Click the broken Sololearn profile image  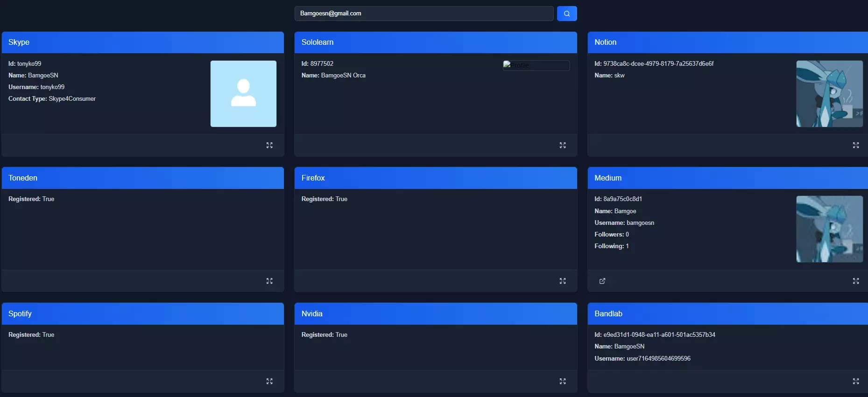pyautogui.click(x=536, y=65)
